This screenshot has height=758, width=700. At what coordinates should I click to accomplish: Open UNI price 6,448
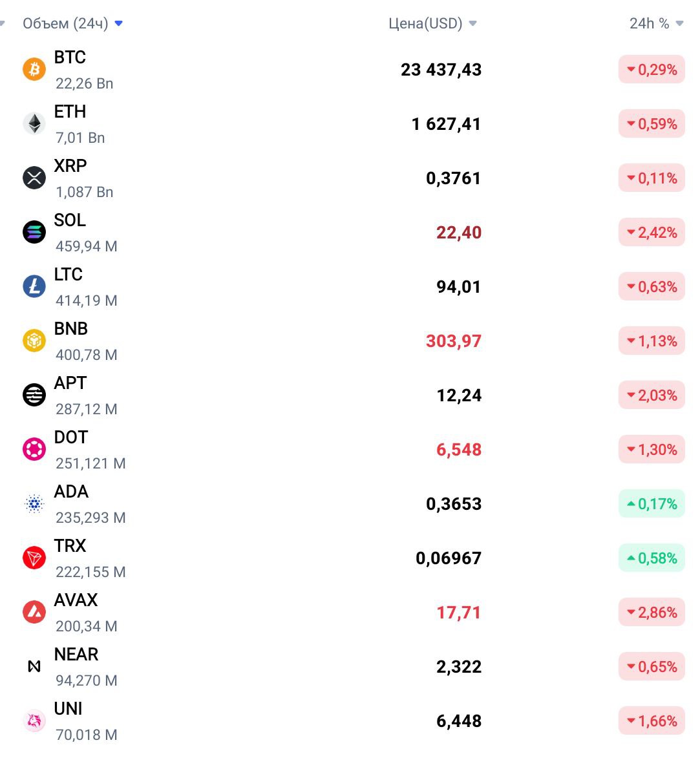(x=459, y=721)
